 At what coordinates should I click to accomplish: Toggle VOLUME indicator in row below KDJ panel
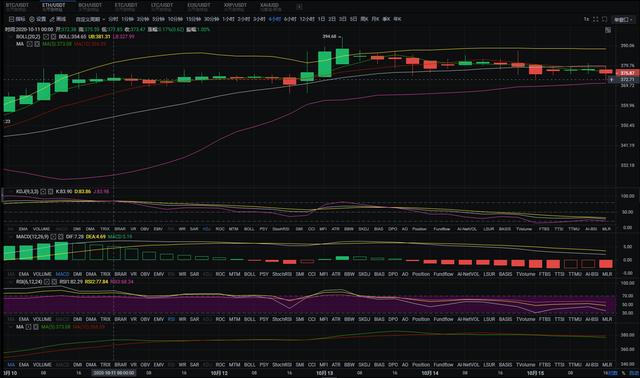41,229
